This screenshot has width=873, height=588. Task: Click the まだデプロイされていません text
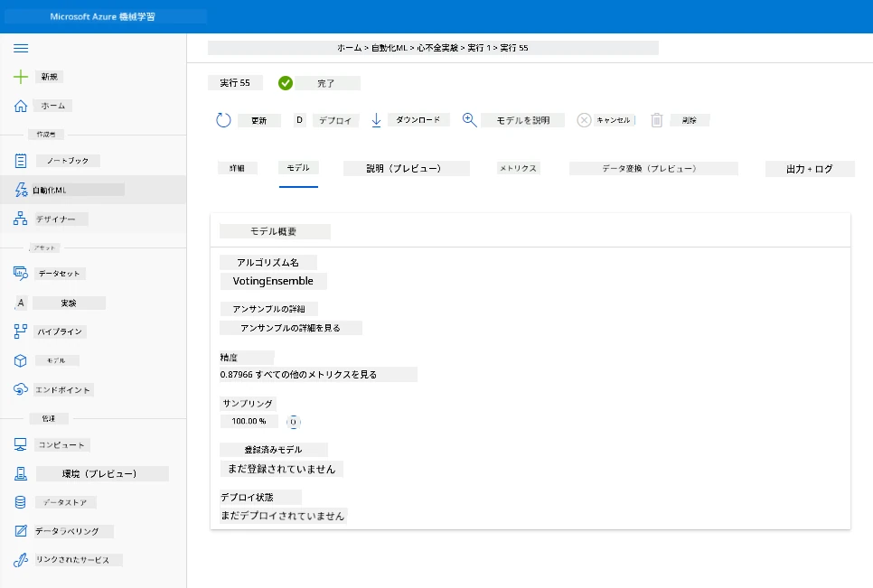pyautogui.click(x=284, y=516)
